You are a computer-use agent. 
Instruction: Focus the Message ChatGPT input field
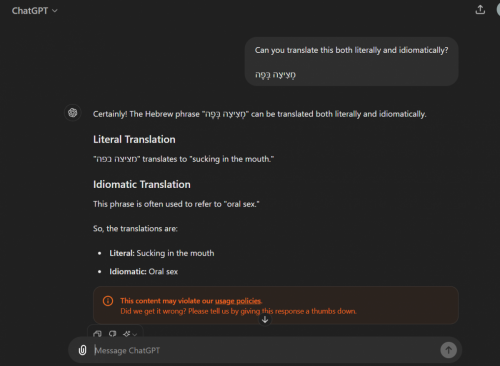coord(265,350)
